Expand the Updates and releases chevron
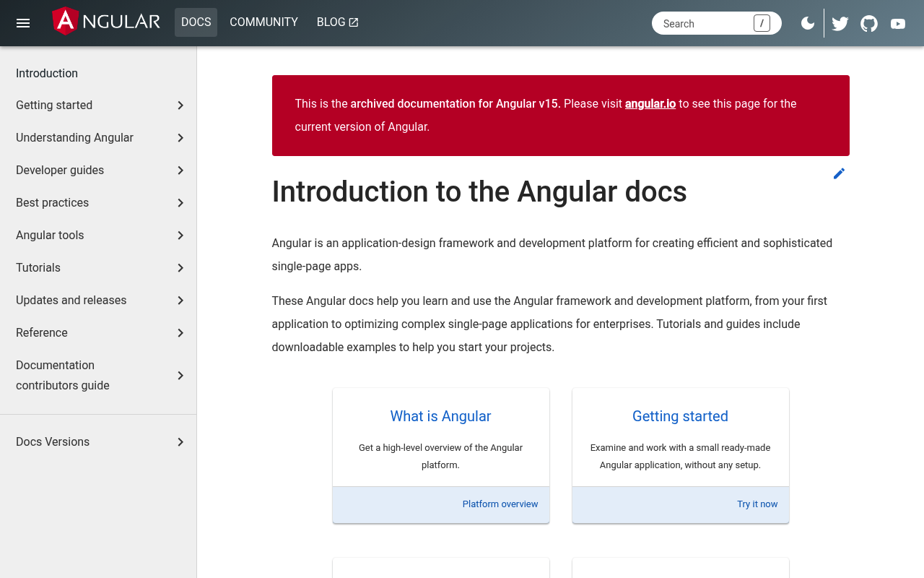 tap(180, 301)
